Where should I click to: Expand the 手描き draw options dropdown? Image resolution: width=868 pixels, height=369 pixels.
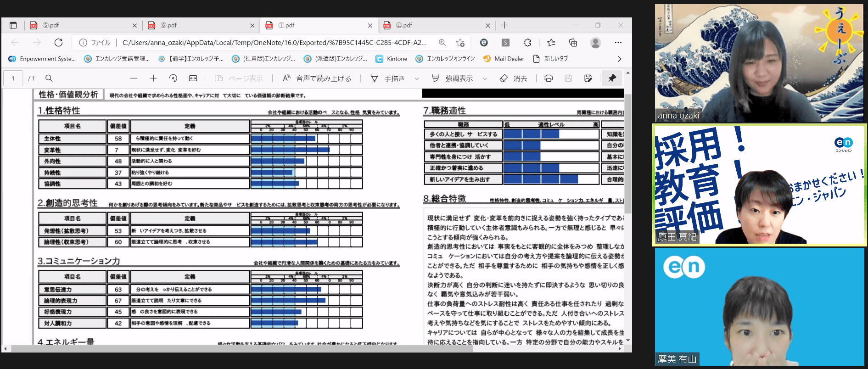(417, 79)
